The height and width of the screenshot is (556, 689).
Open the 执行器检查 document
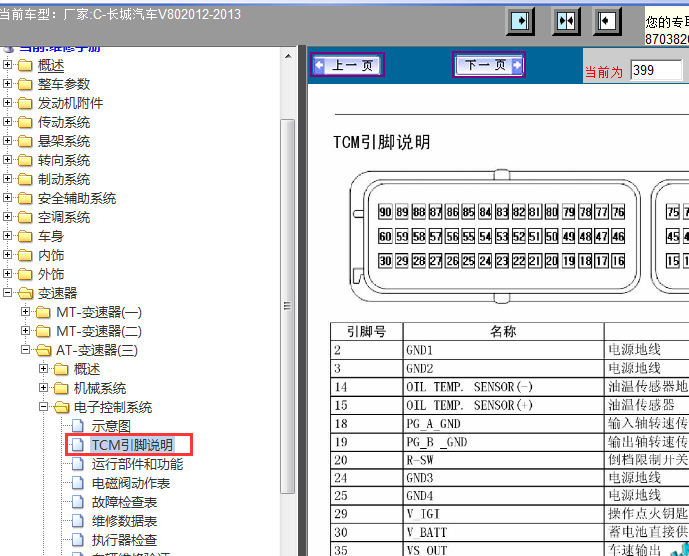click(124, 540)
